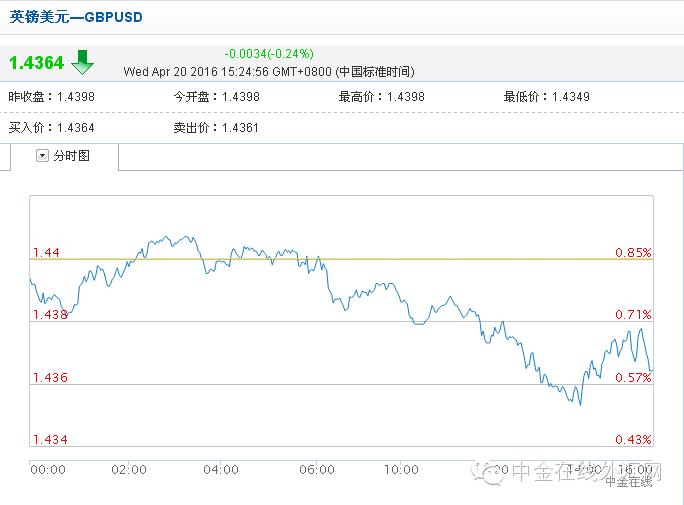Click the 1.44 y-axis label
684x505 pixels.
47,252
